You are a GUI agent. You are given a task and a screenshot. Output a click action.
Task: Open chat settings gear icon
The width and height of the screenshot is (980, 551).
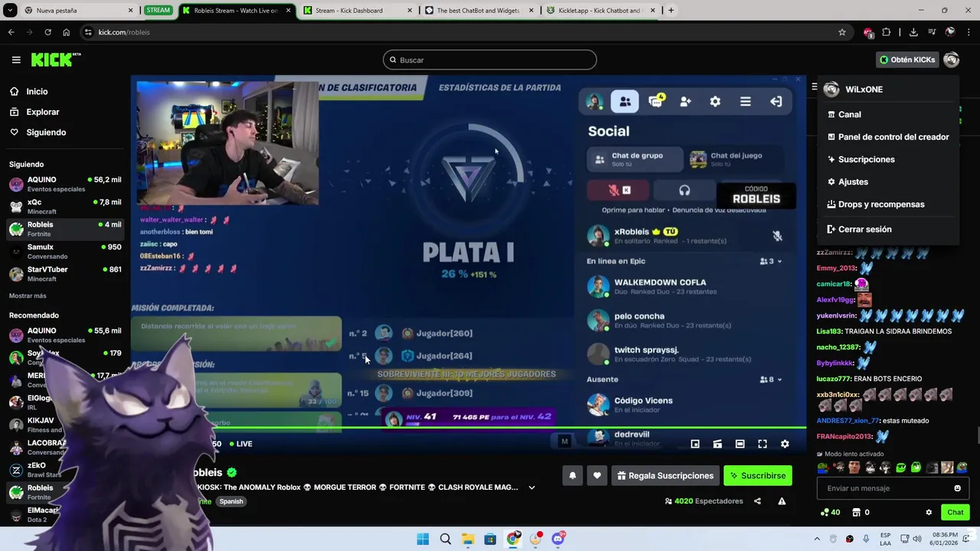point(929,513)
